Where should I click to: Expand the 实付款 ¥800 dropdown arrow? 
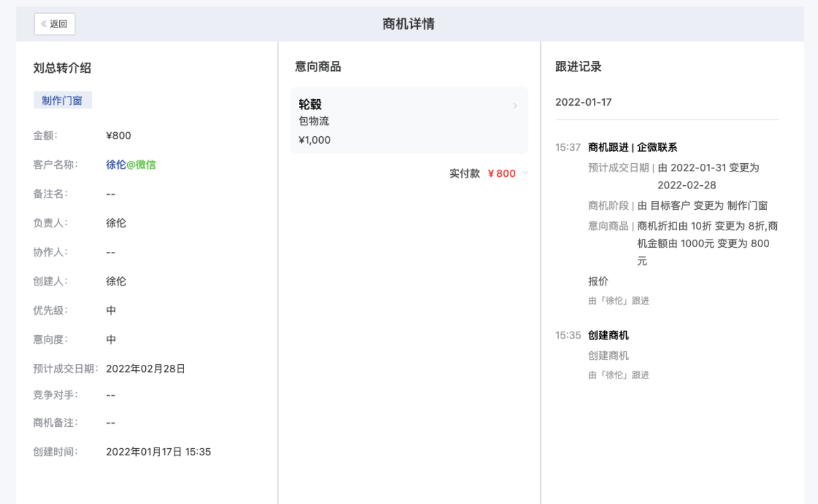click(525, 173)
